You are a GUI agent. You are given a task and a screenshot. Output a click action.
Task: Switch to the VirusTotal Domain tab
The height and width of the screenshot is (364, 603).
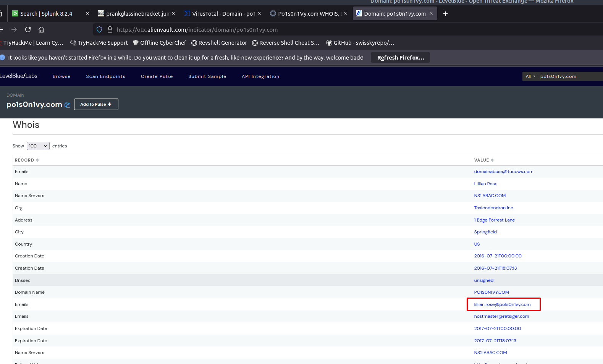click(x=220, y=14)
